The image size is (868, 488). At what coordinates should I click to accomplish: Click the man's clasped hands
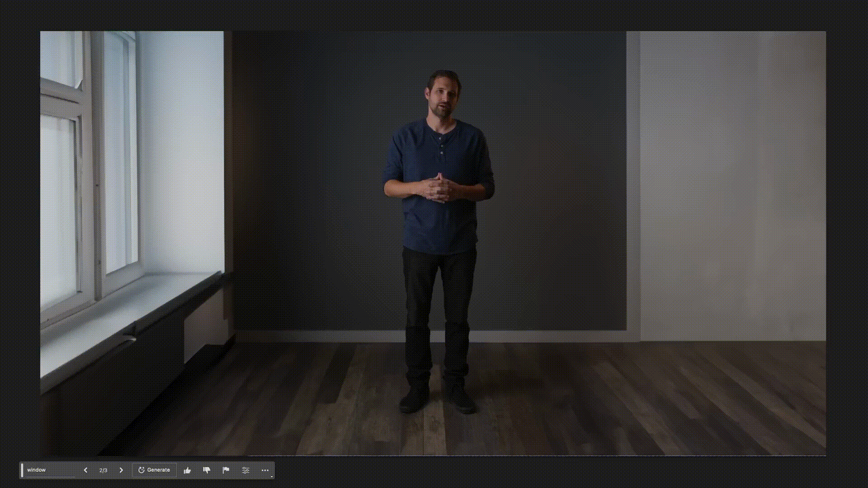tap(437, 188)
